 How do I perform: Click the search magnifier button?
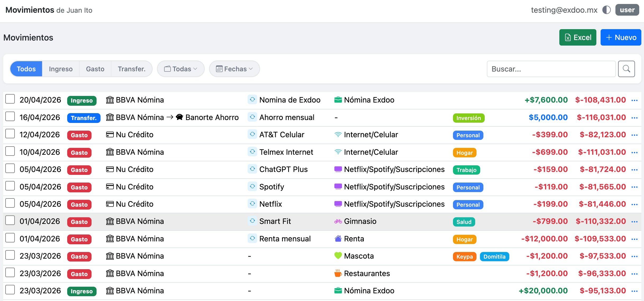click(626, 69)
